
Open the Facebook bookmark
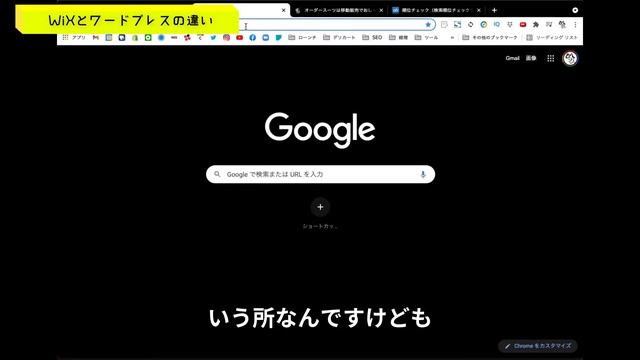coord(253,38)
